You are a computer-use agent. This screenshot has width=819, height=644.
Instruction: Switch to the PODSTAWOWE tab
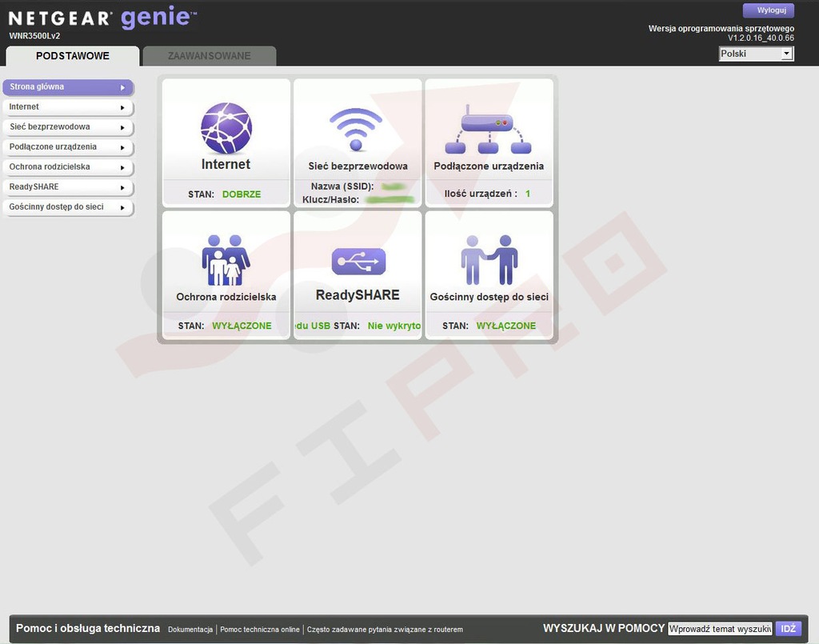point(73,56)
